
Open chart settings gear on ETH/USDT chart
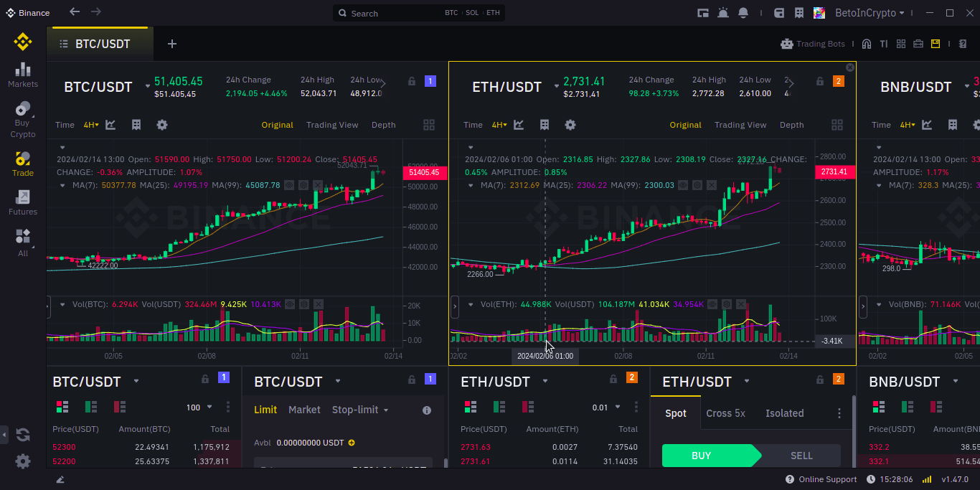coord(570,125)
